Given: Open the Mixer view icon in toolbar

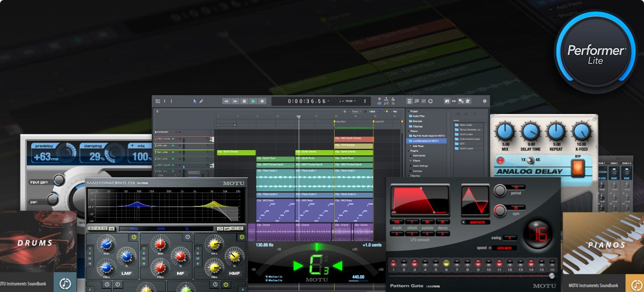Looking at the screenshot, I should pyautogui.click(x=423, y=101).
